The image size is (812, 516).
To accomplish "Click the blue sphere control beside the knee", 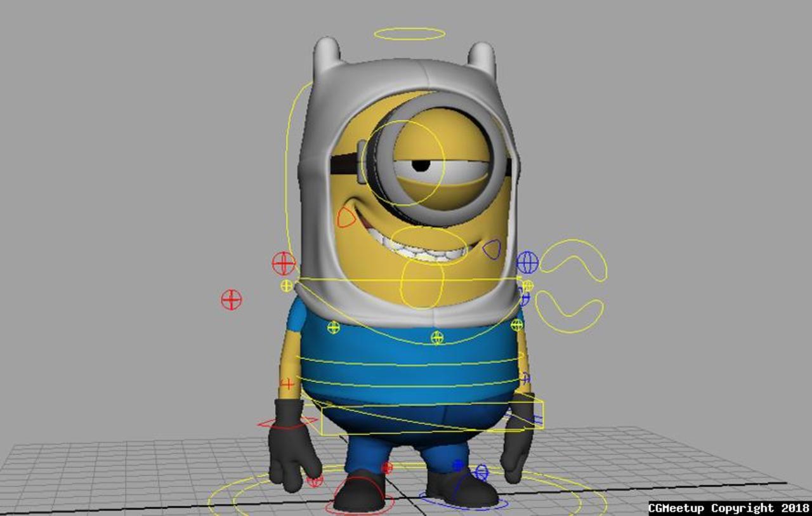I will (x=481, y=472).
